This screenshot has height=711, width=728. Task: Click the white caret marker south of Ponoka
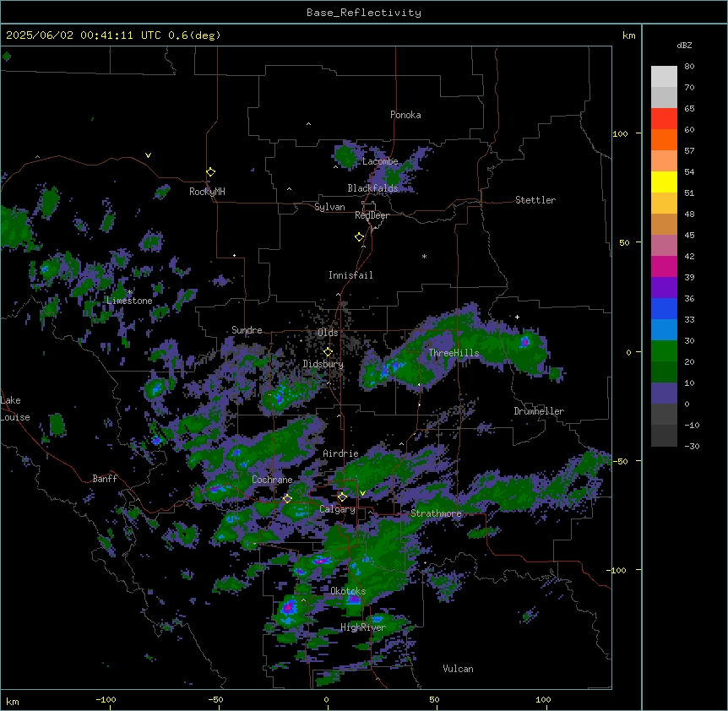309,124
